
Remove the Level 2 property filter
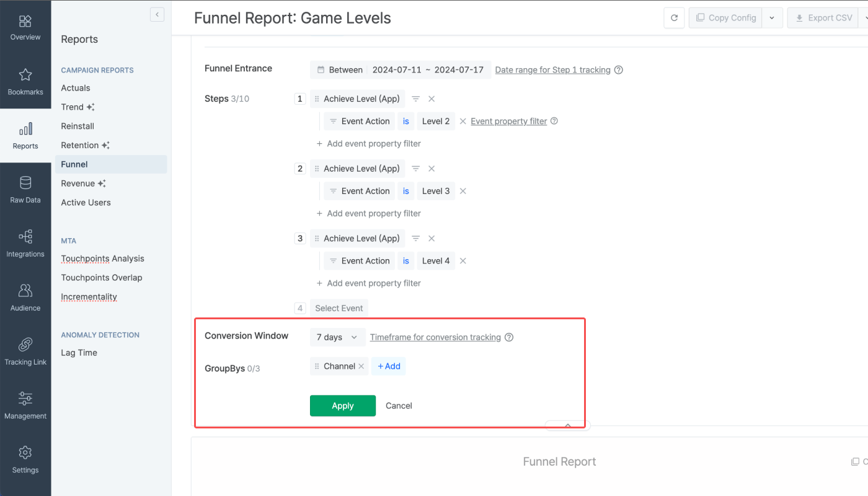click(x=463, y=122)
